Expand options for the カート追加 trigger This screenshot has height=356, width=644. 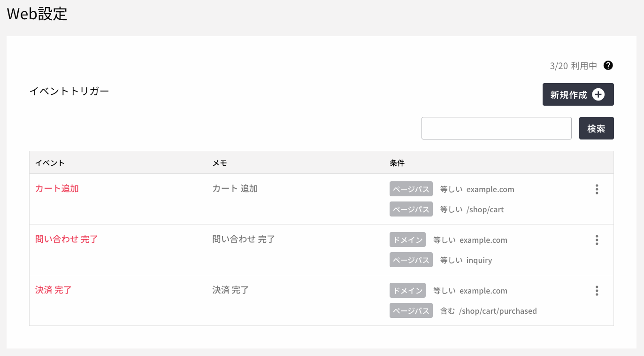pos(597,189)
